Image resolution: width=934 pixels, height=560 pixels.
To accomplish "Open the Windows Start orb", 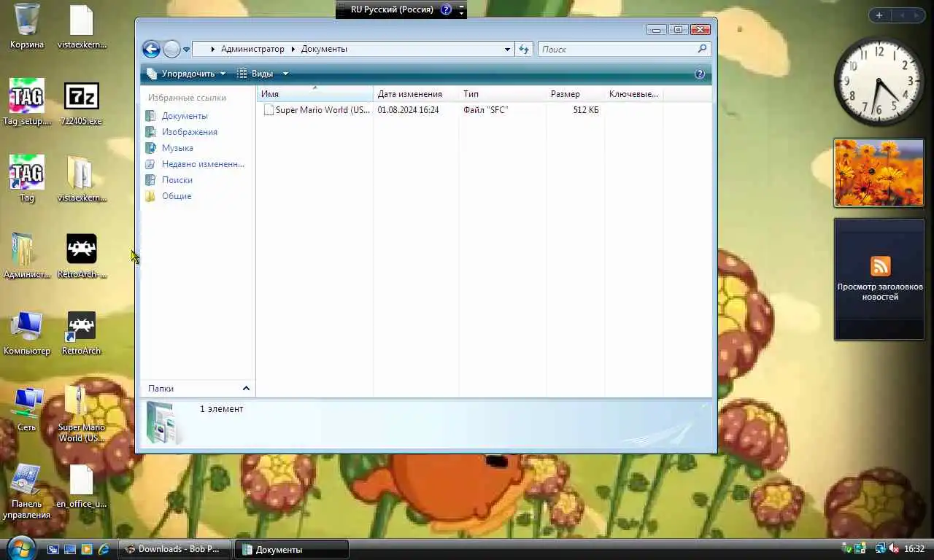I will (x=20, y=548).
